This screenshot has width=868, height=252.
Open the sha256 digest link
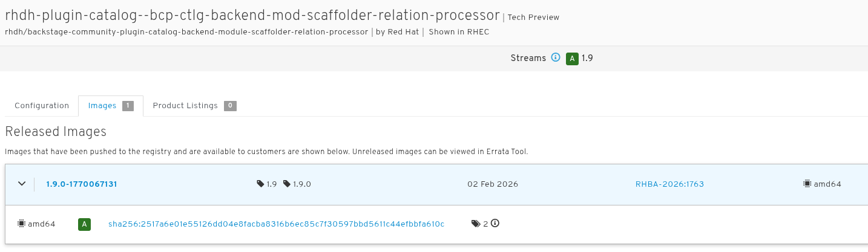[x=276, y=224]
